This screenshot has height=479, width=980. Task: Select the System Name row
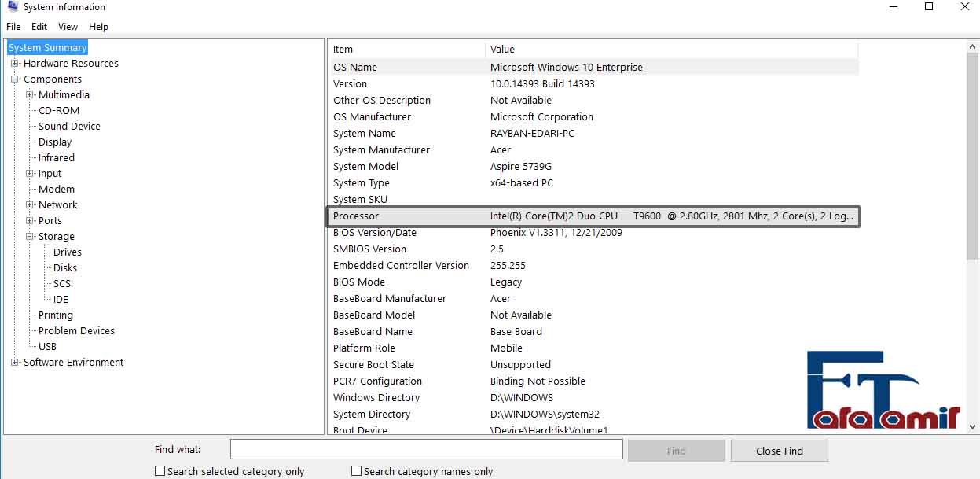tap(593, 134)
